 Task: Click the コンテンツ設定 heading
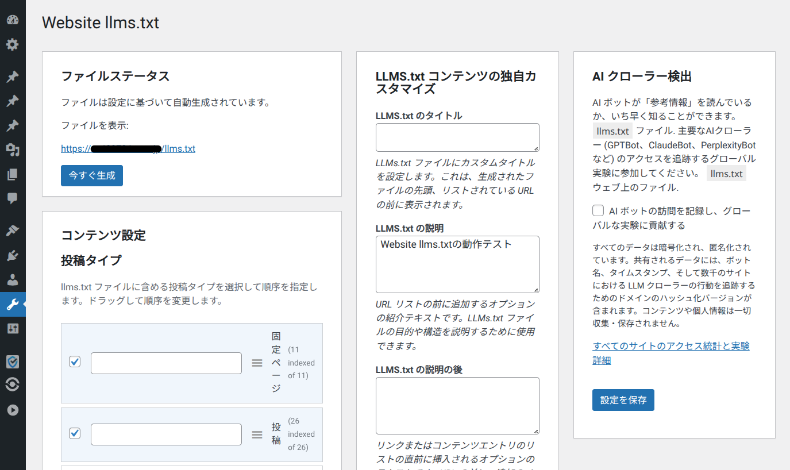(x=103, y=235)
